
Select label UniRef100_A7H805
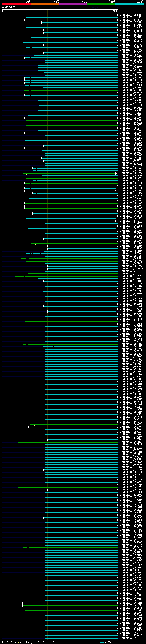(131, 289)
